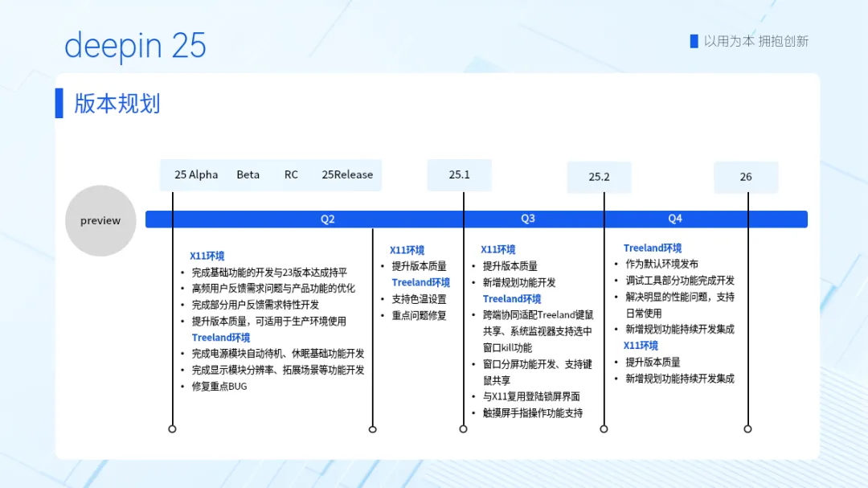Click the deepin 25 title text
Screen dimensions: 868x488
pos(135,46)
